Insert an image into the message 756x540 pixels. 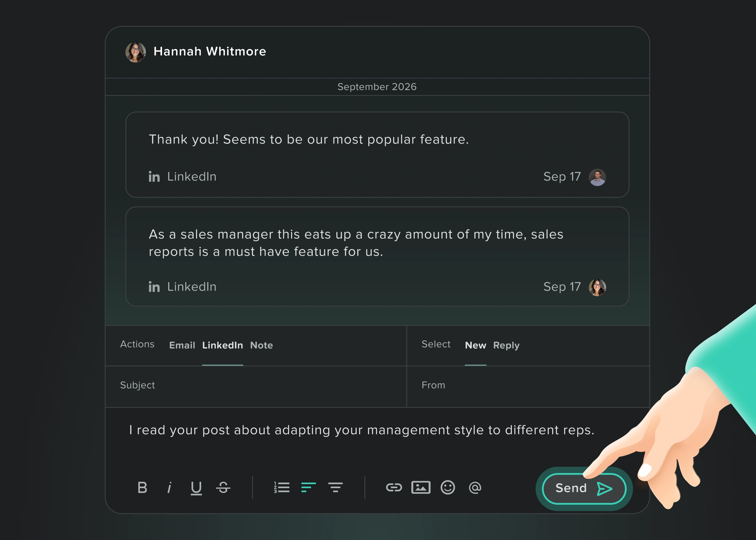click(x=421, y=487)
